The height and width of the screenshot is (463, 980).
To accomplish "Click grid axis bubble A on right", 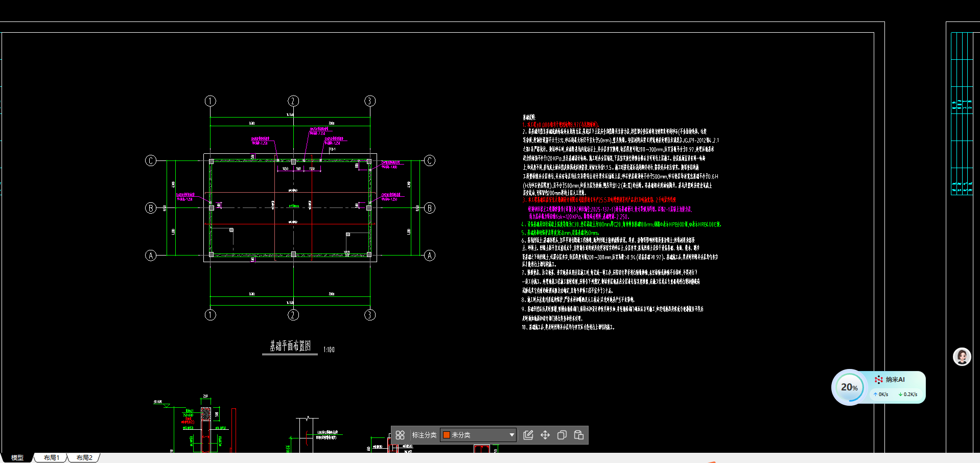I will coord(430,256).
